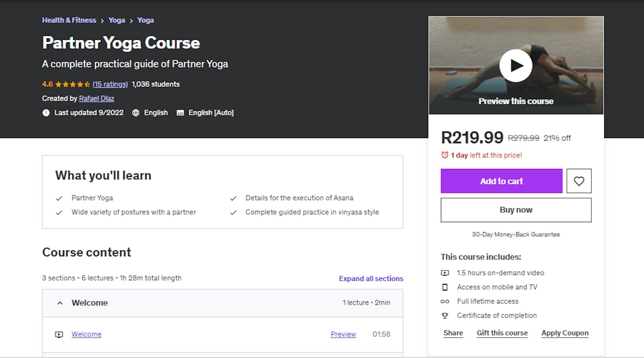Screen dimensions: 644x358
Task: Click the certificate of completion trophy icon
Action: (445, 315)
